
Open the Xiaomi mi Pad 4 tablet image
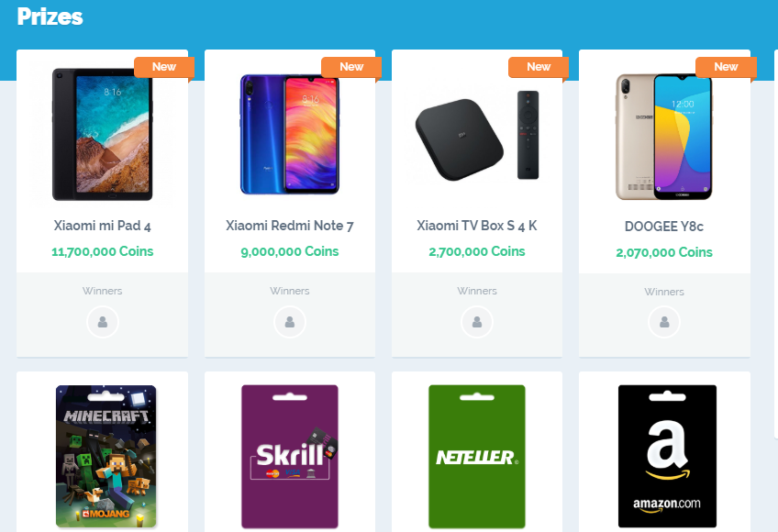pos(102,135)
